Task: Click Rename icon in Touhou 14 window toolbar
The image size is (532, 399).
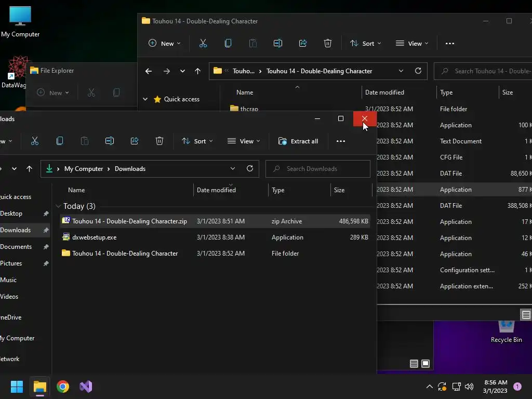Action: 278,44
